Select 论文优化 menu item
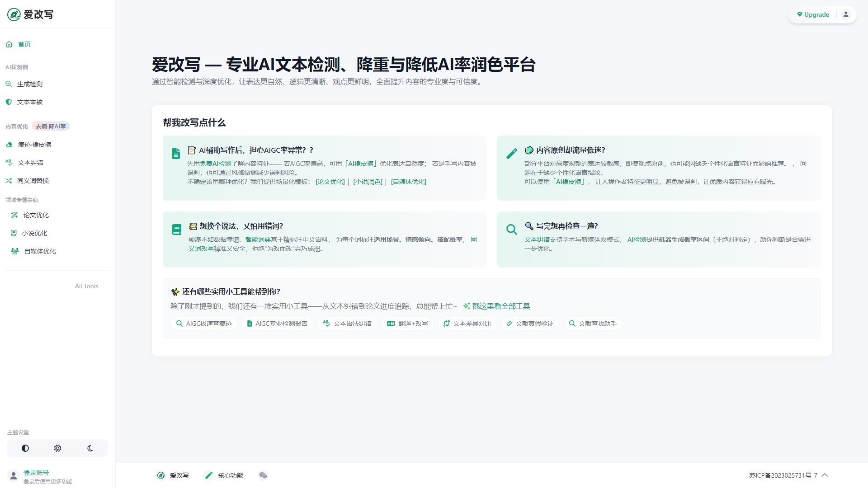Screen dimensions: 868x488 coord(36,215)
